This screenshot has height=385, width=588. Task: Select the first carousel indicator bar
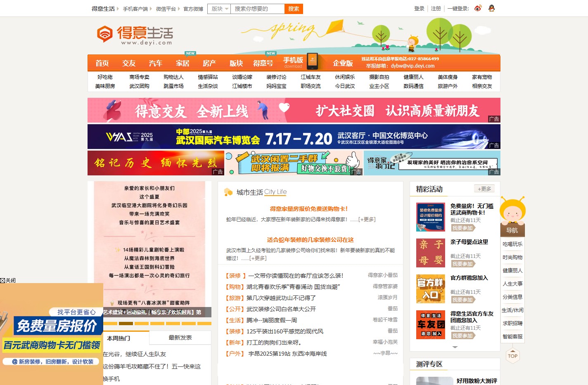tap(110, 324)
